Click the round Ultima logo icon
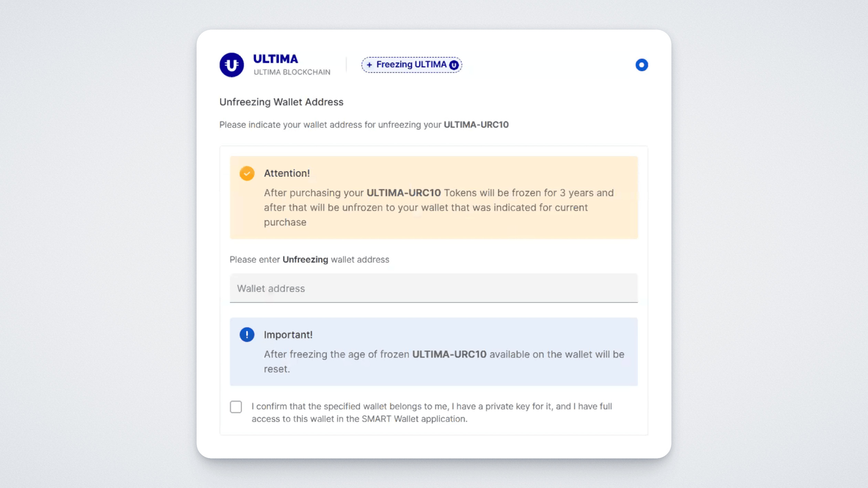 pyautogui.click(x=231, y=65)
